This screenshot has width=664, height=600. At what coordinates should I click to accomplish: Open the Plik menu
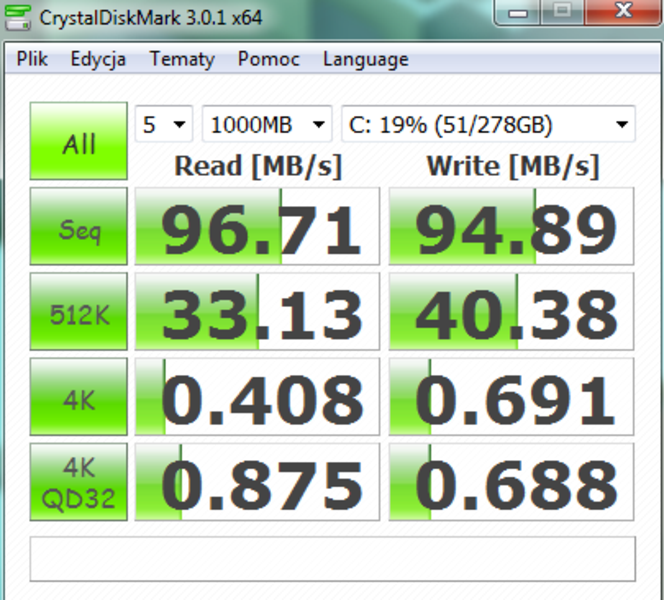[x=32, y=59]
